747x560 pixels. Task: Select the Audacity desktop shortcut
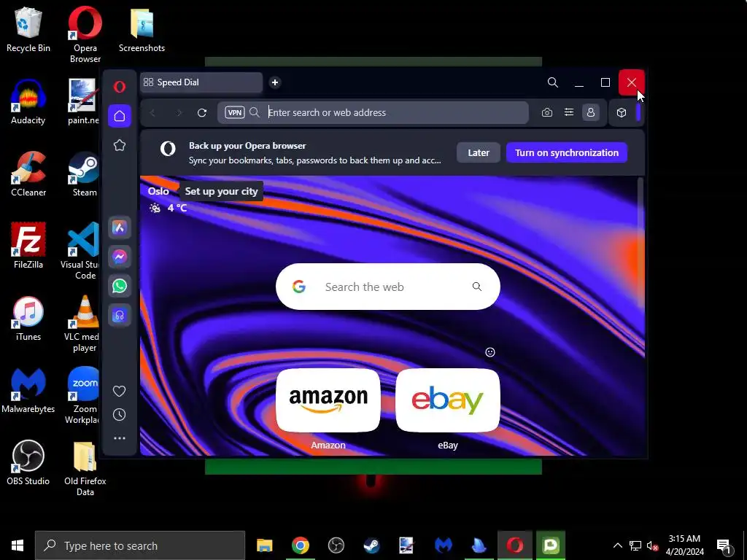click(28, 101)
